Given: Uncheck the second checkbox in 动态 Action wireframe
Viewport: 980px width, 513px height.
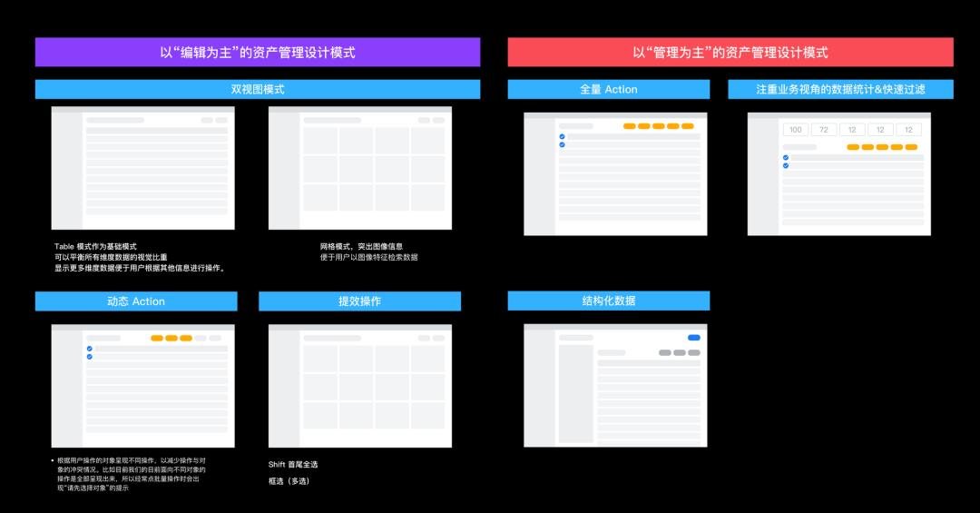Looking at the screenshot, I should tap(89, 357).
